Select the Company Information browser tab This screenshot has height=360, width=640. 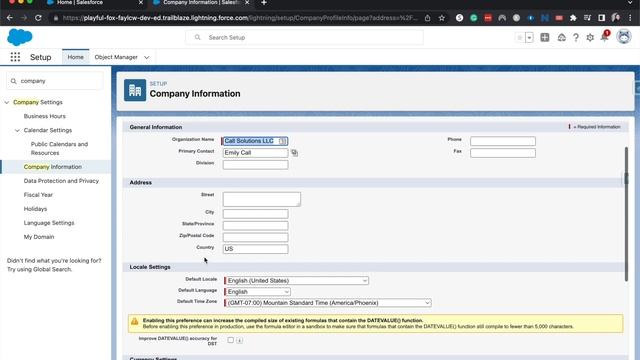(200, 3)
